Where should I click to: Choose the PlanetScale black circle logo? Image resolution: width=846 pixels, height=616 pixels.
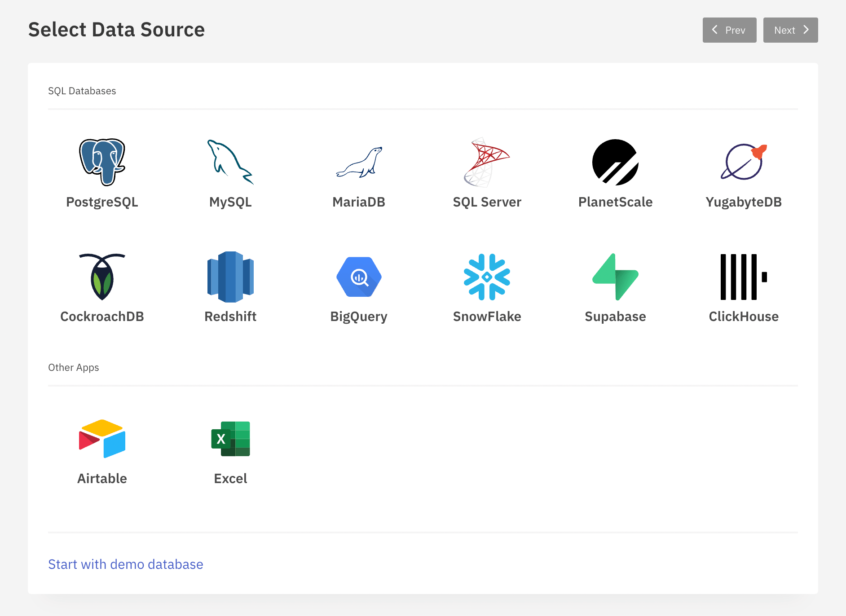[615, 162]
